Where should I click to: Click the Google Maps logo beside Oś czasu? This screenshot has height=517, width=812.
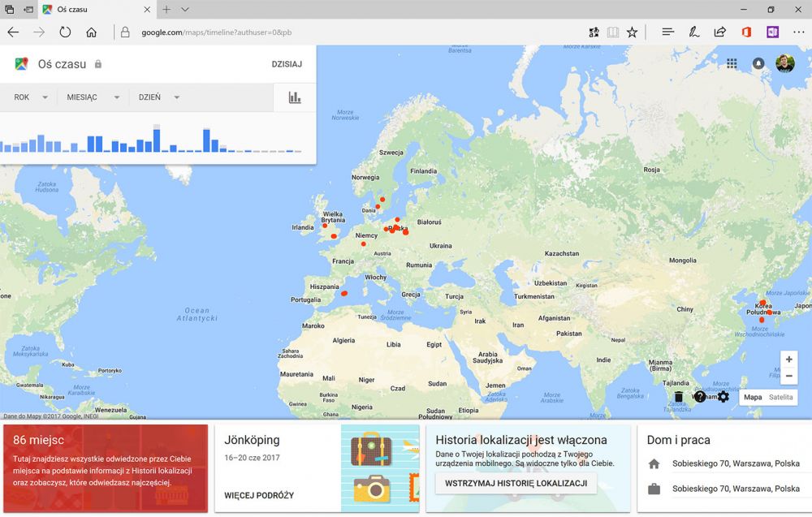point(21,63)
